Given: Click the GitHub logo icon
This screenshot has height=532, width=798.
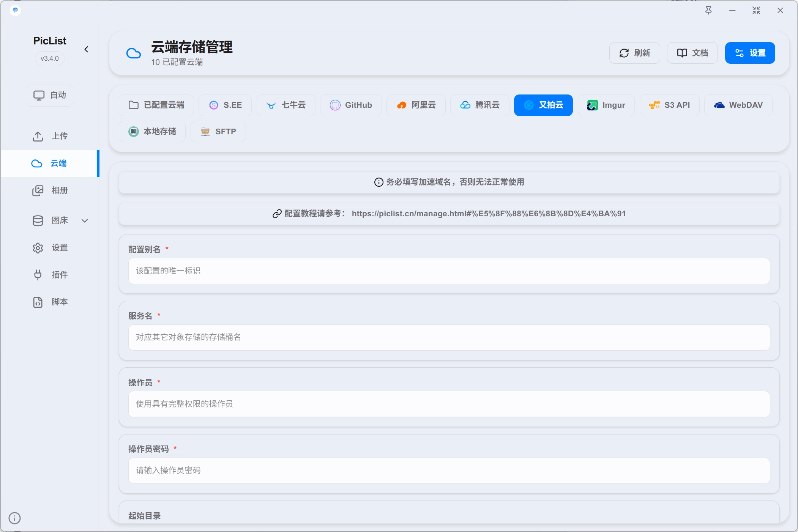Looking at the screenshot, I should pos(335,105).
